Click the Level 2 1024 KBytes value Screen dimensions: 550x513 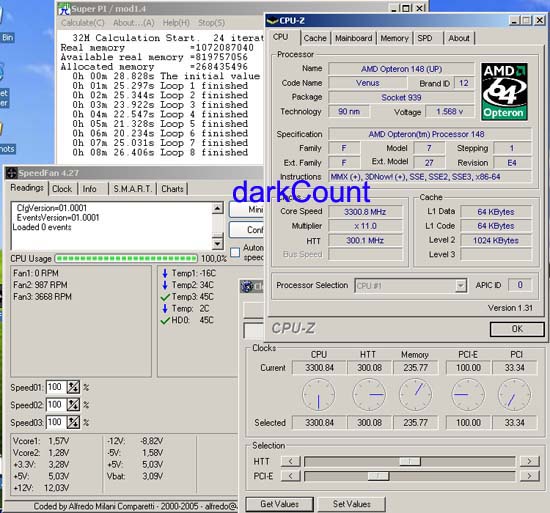pos(496,241)
